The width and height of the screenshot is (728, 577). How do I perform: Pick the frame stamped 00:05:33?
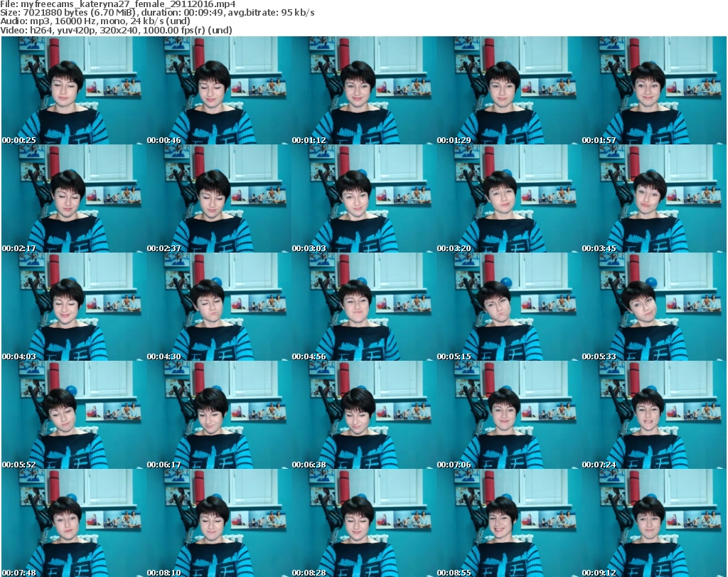coord(653,307)
